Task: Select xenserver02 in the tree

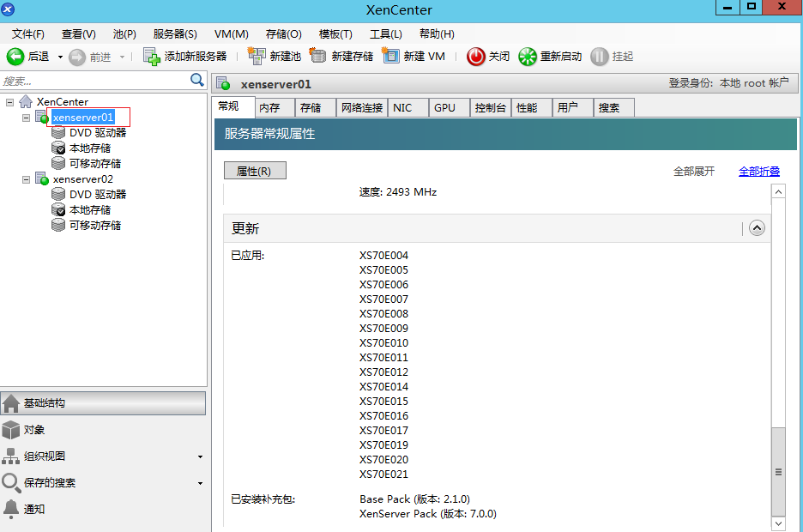Action: (83, 179)
